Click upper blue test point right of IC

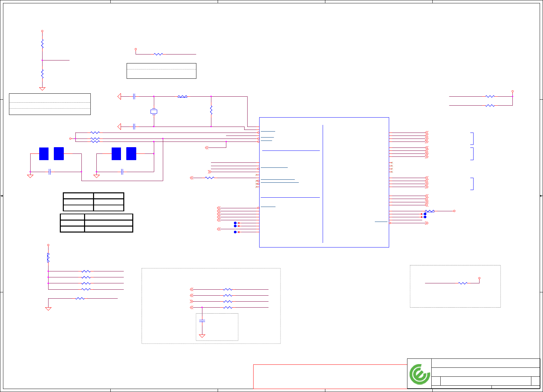click(425, 214)
